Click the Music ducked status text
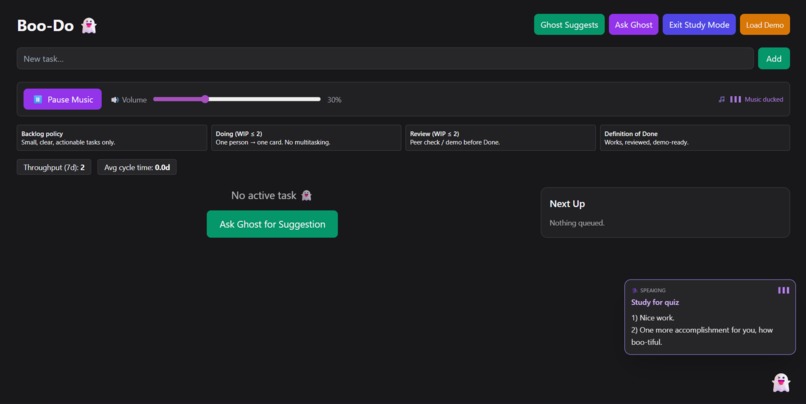Image resolution: width=806 pixels, height=404 pixels. 764,99
